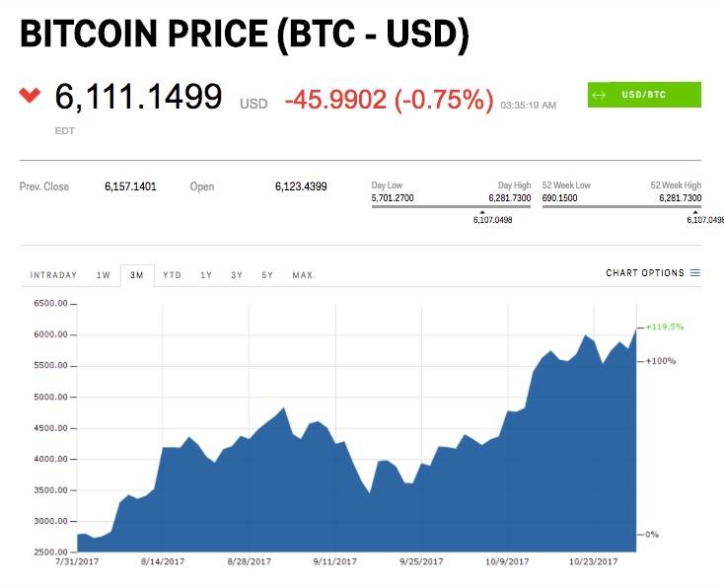Click the Day range triangle marker
The height and width of the screenshot is (588, 724).
481,210
